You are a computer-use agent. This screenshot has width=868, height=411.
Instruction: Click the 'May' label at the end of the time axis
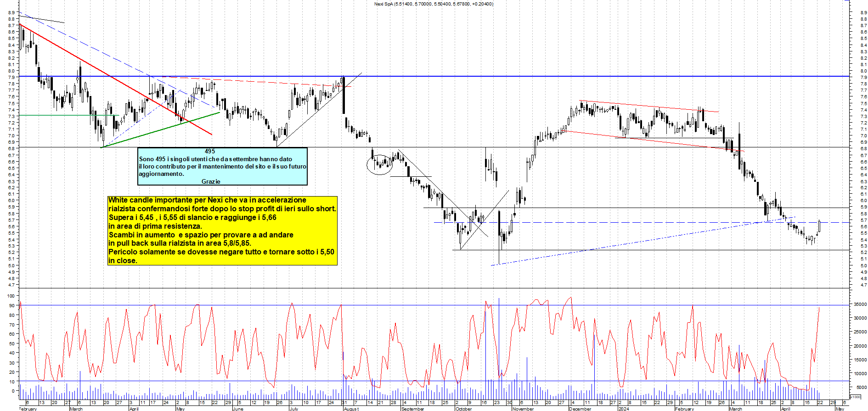[x=840, y=409]
